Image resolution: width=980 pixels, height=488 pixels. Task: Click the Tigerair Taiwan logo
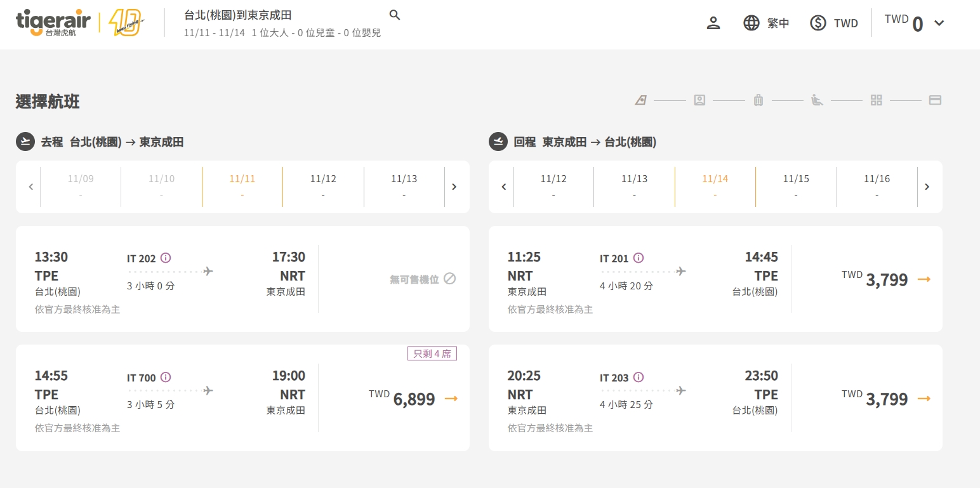(53, 23)
